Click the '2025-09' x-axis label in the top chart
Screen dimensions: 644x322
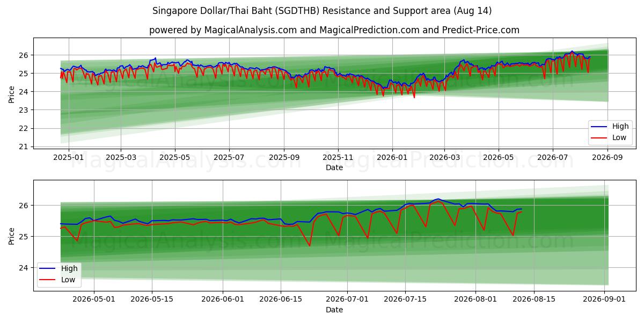[284, 157]
